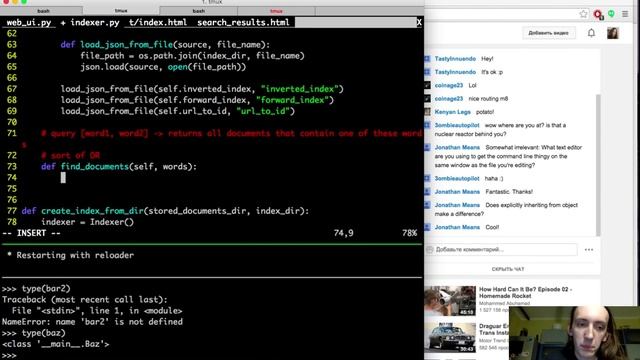The width and height of the screenshot is (640, 360).
Task: Click avatar icon beside coinage23 Lol message
Action: [427, 85]
